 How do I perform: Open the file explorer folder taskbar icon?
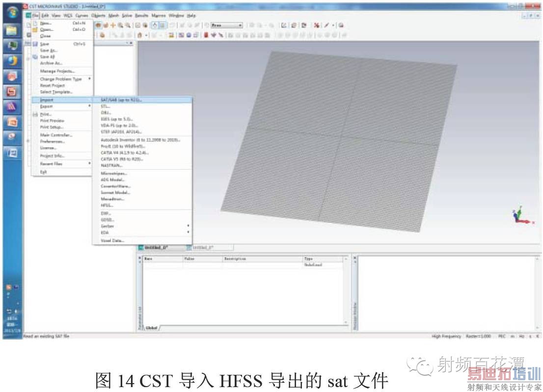point(12,30)
